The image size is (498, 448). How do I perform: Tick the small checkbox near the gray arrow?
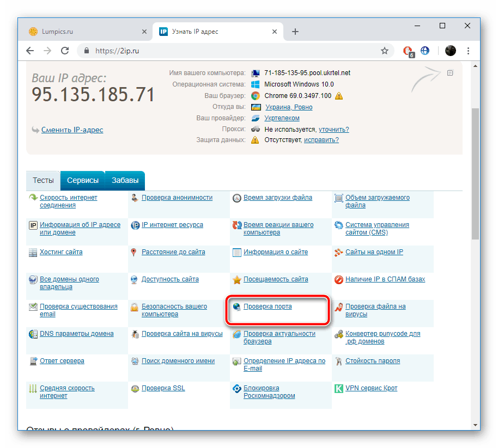click(450, 72)
